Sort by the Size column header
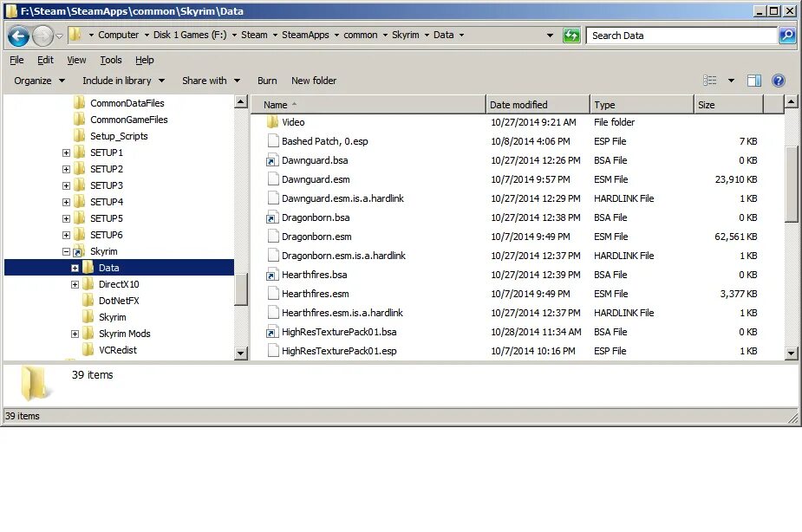This screenshot has height=532, width=802. pyautogui.click(x=729, y=104)
